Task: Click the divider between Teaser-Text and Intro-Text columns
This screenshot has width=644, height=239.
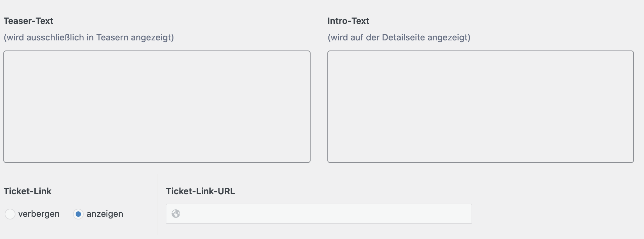Action: pyautogui.click(x=319, y=89)
